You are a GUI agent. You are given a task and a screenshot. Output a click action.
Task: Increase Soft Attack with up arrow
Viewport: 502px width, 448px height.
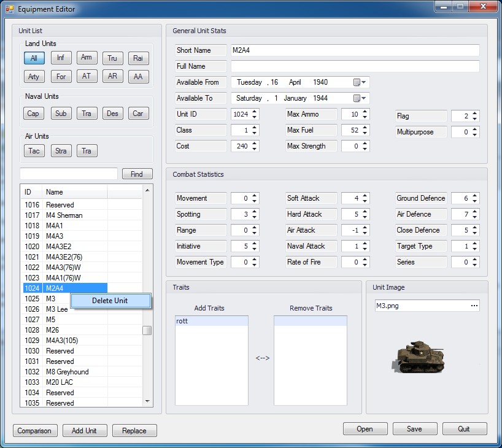click(365, 195)
